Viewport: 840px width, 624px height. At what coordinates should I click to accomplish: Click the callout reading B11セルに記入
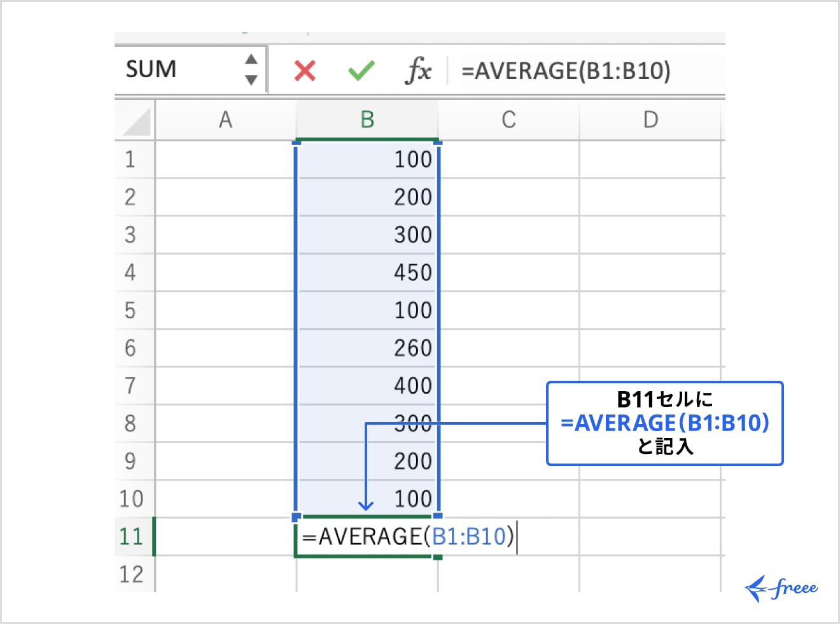(664, 423)
